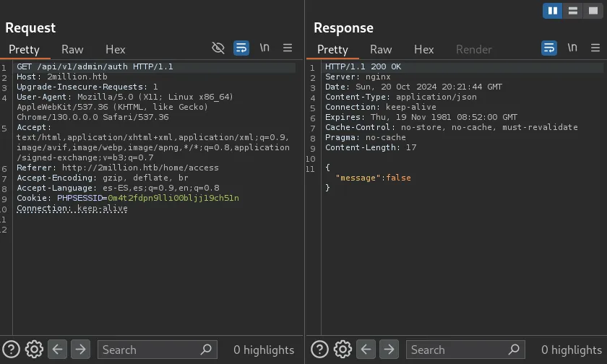This screenshot has height=364, width=607.
Task: Toggle word wrap in Request editor
Action: (x=241, y=48)
